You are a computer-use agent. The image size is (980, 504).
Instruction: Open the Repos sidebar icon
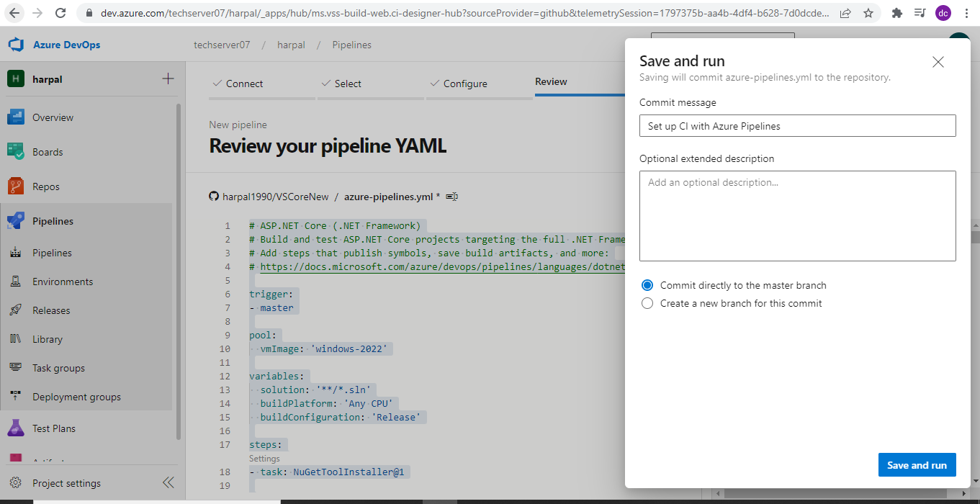pyautogui.click(x=16, y=186)
